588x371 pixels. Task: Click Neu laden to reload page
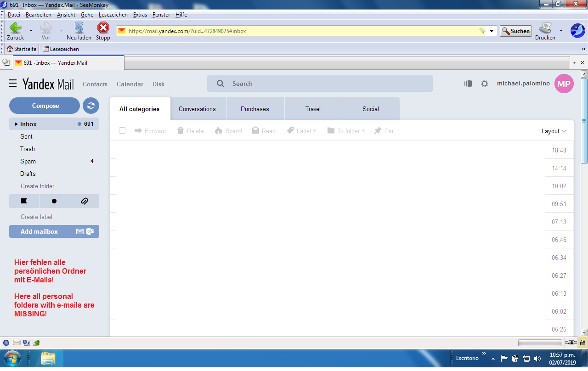(x=79, y=31)
